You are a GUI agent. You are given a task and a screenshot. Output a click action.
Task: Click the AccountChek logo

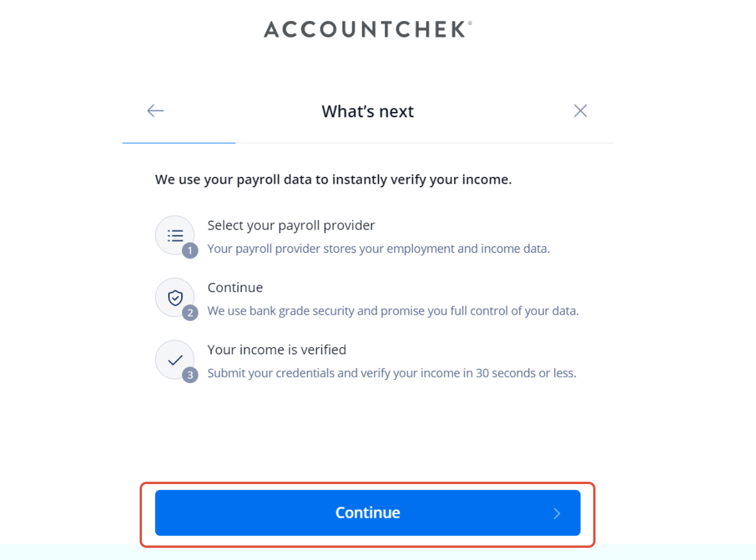tap(367, 28)
